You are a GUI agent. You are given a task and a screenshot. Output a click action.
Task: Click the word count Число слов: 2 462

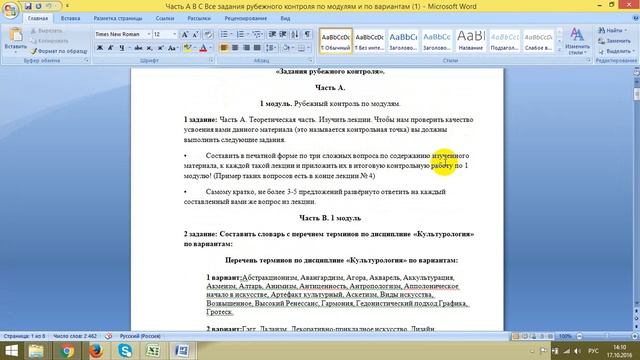pyautogui.click(x=75, y=336)
